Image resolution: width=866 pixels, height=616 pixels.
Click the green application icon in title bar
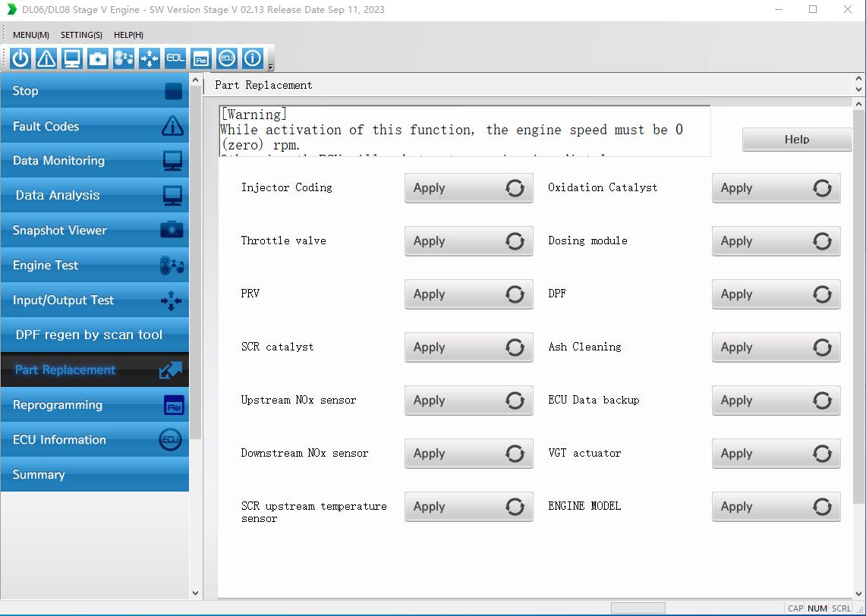tap(11, 9)
